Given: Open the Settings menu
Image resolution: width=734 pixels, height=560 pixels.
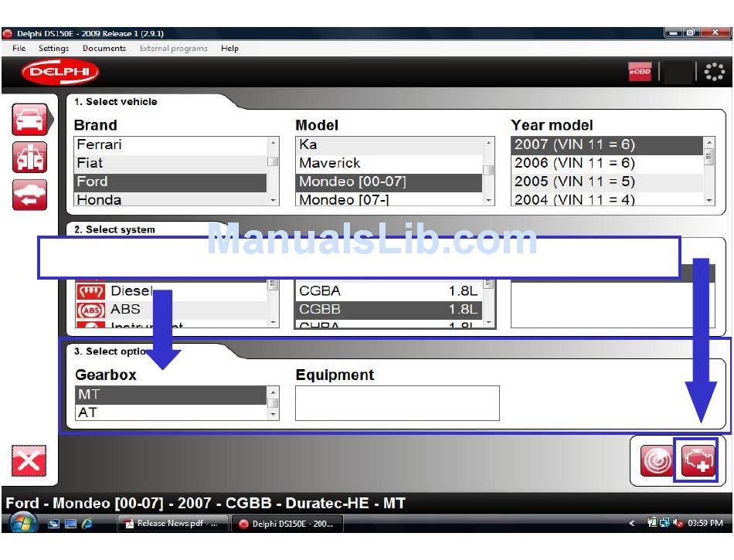Looking at the screenshot, I should pyautogui.click(x=54, y=48).
